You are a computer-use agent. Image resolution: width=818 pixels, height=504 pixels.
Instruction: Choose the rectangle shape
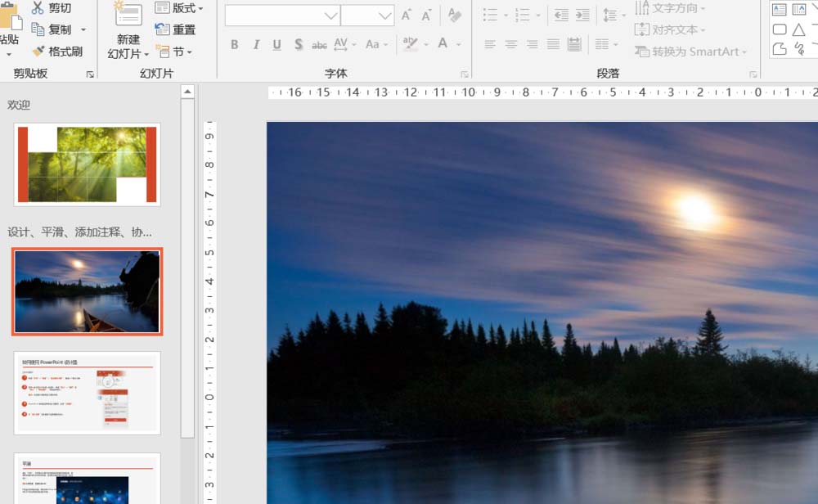tap(780, 29)
